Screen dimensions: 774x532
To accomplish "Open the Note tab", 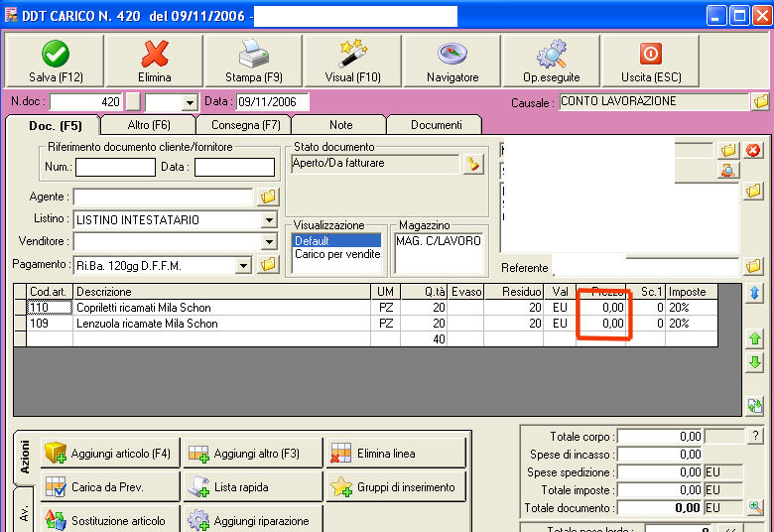I will [x=340, y=125].
